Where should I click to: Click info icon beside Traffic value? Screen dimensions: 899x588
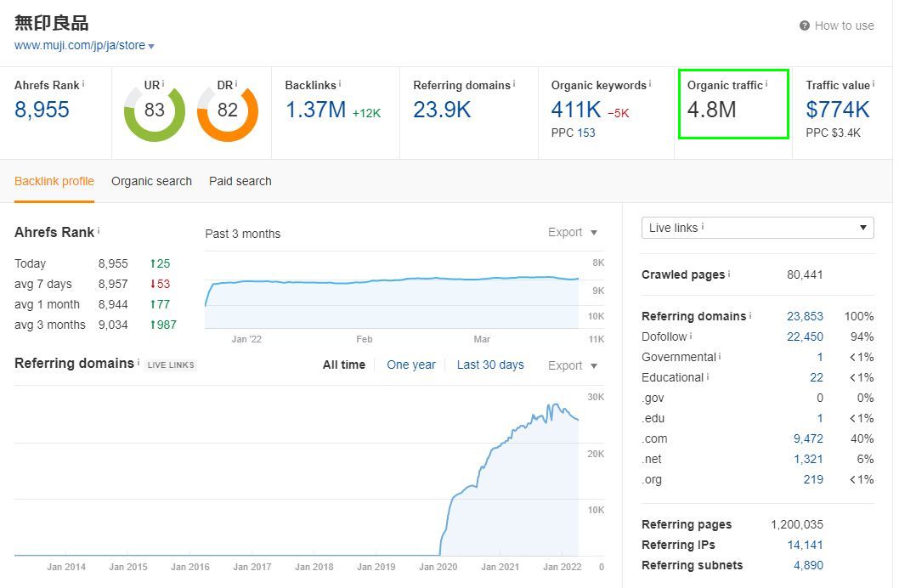[874, 83]
